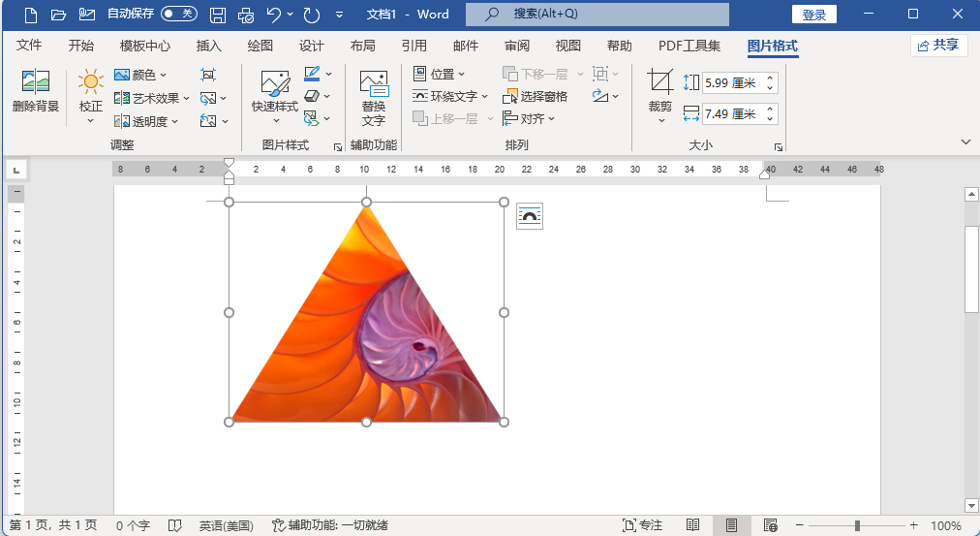980x536 pixels.
Task: Click the undo arrow
Action: 274,15
